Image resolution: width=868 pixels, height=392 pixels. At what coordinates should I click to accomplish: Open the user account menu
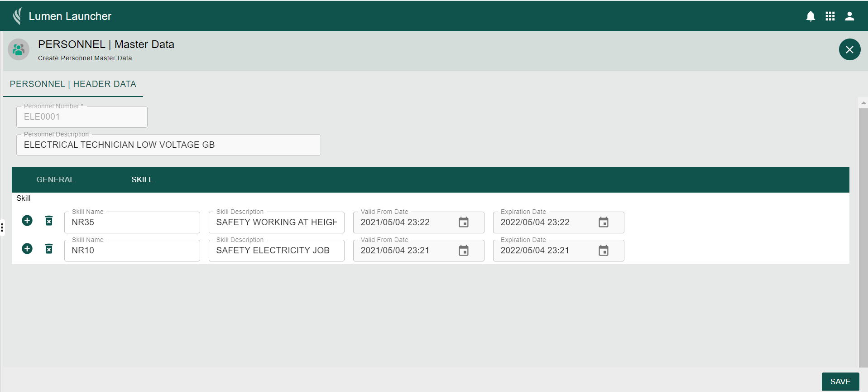(x=849, y=16)
